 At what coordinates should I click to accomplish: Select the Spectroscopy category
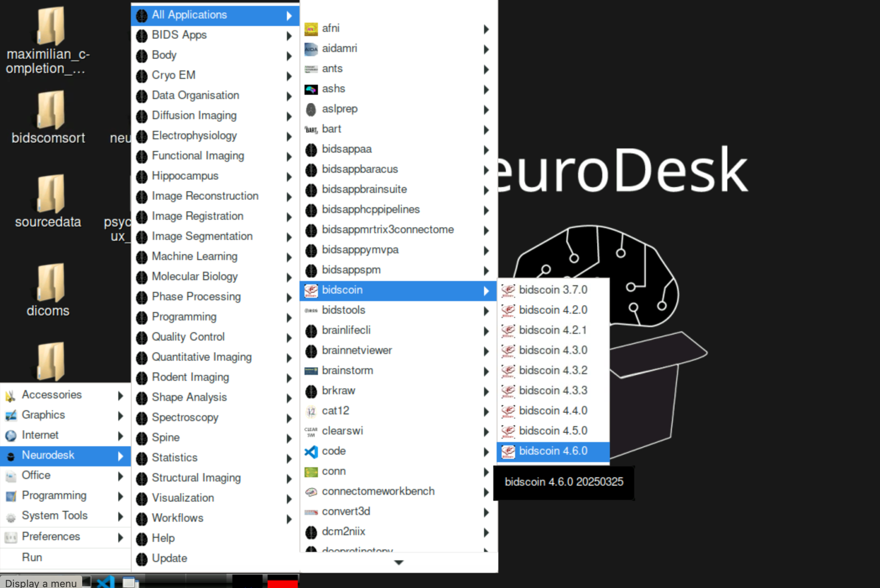pos(215,418)
